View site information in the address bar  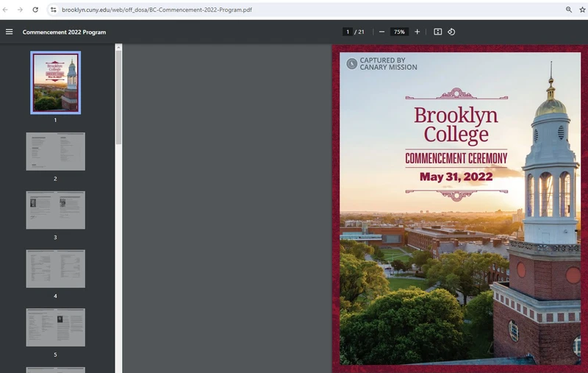(53, 10)
